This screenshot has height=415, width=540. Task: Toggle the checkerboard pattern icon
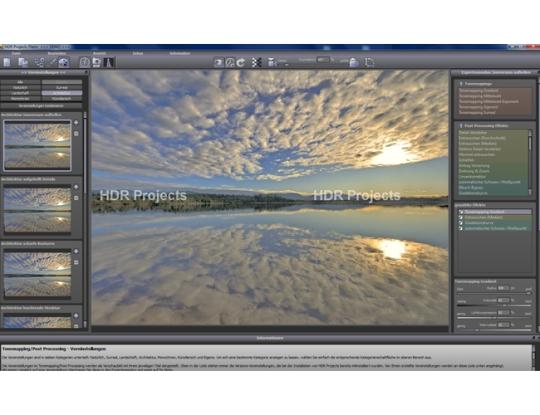tap(256, 62)
